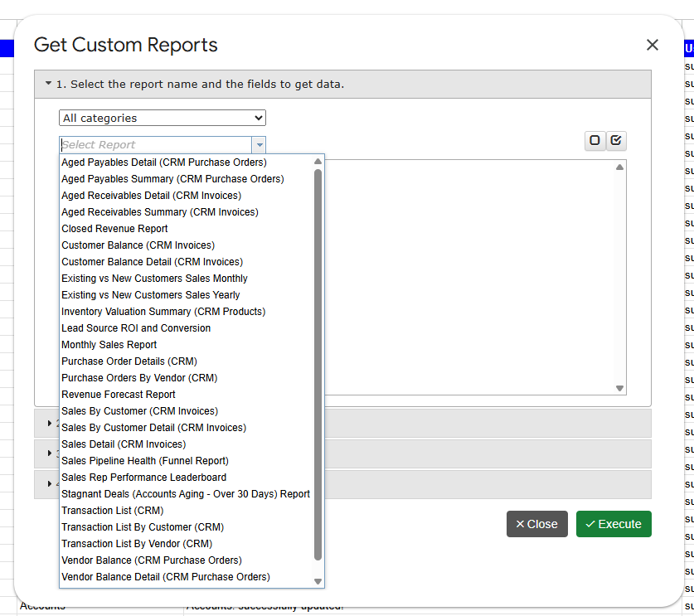
Task: Pick Customer Balance (CRM Invoices) option
Action: 138,245
